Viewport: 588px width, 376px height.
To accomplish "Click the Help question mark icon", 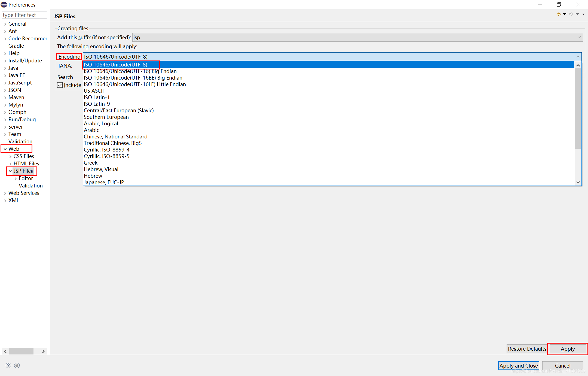I will (8, 365).
